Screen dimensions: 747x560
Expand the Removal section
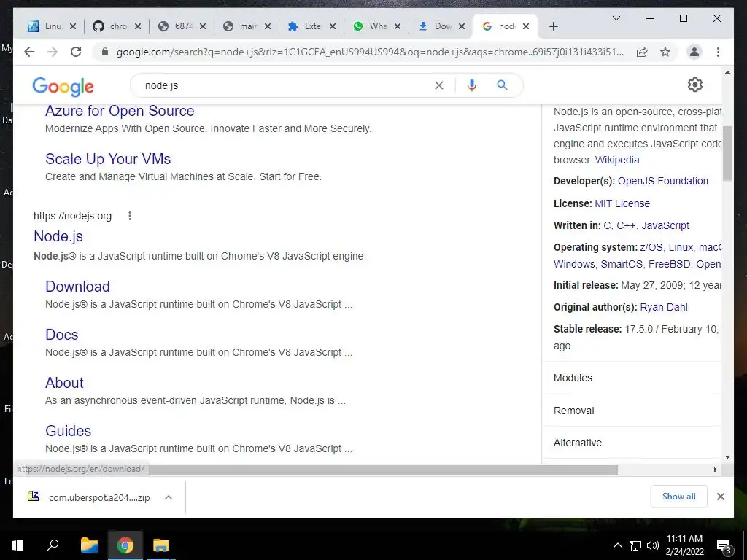[x=632, y=411]
